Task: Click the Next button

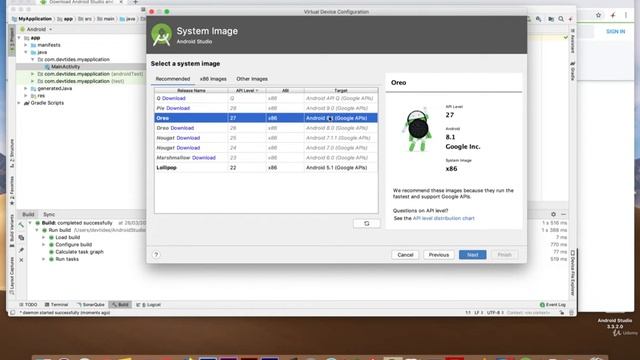Action: click(x=473, y=255)
